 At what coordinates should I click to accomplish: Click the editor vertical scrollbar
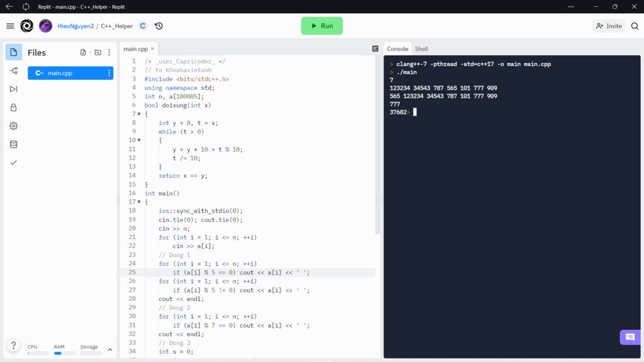[377, 145]
